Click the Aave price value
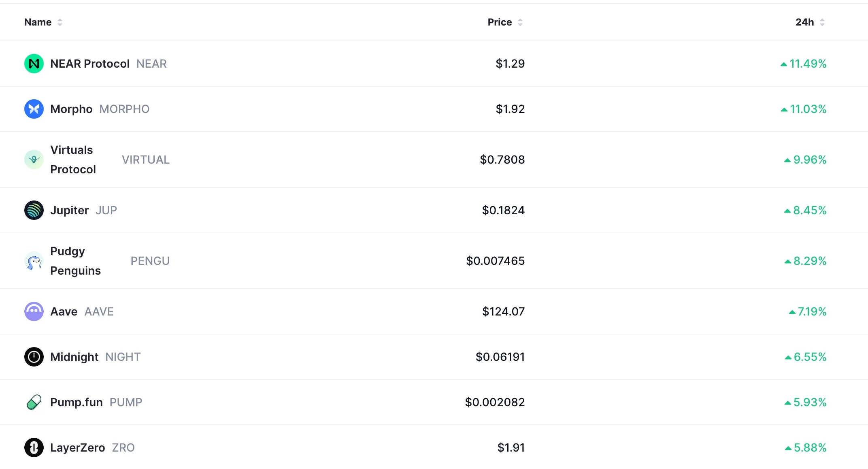 (503, 311)
